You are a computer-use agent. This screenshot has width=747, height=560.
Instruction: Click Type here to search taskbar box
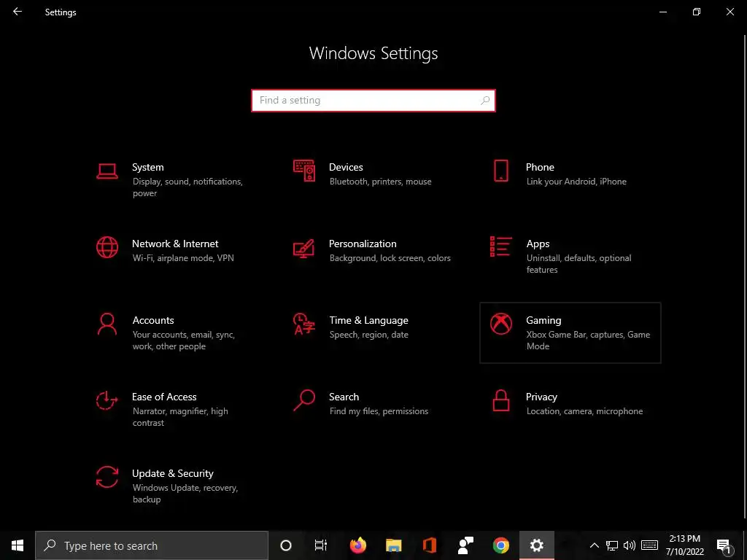(152, 545)
